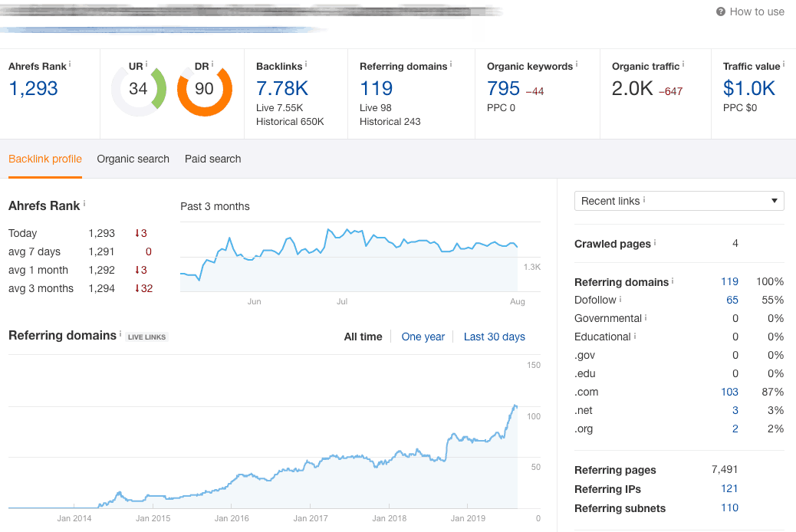Screen dimensions: 796x532
Task: Click the "Referring IPs" label
Action: coord(607,489)
